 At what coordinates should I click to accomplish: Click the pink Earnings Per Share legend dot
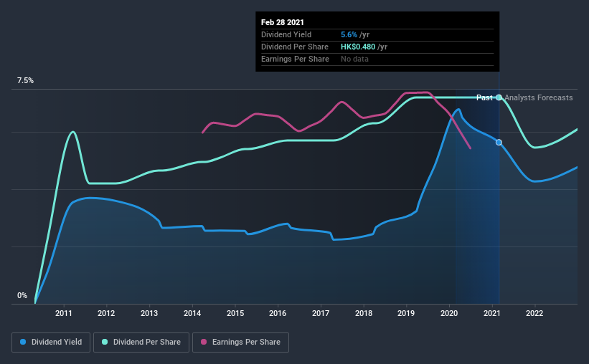click(204, 342)
